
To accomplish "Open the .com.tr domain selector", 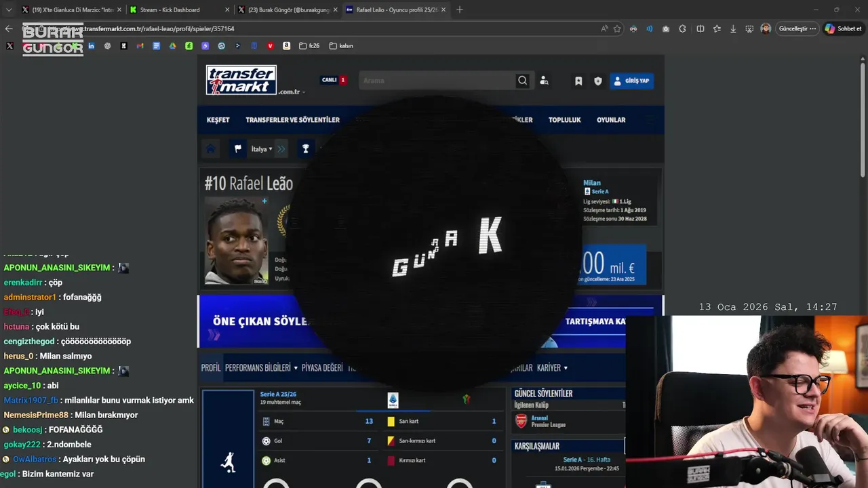I will [x=292, y=91].
